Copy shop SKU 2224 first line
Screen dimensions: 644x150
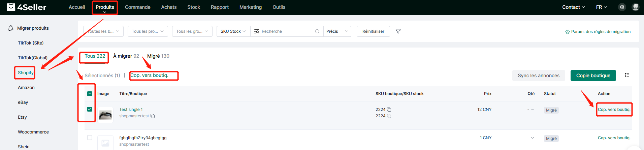coord(389,110)
